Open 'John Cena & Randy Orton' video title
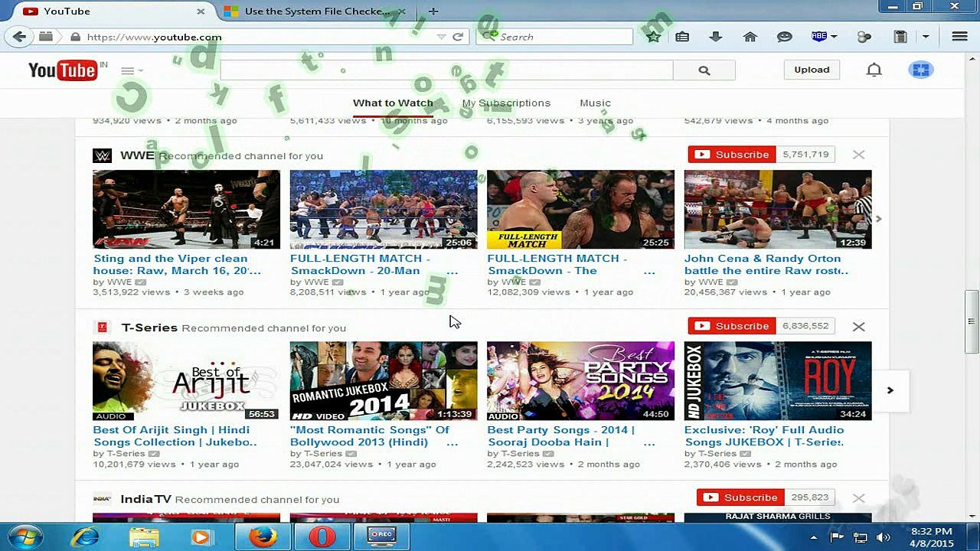Screen dimensions: 980x551 pos(766,265)
